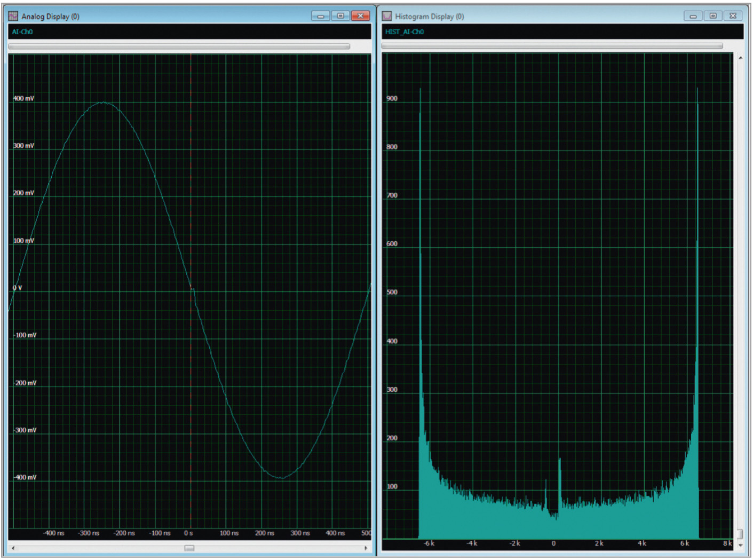Minimize the Histogram Display window
This screenshot has height=560, width=753.
click(693, 16)
